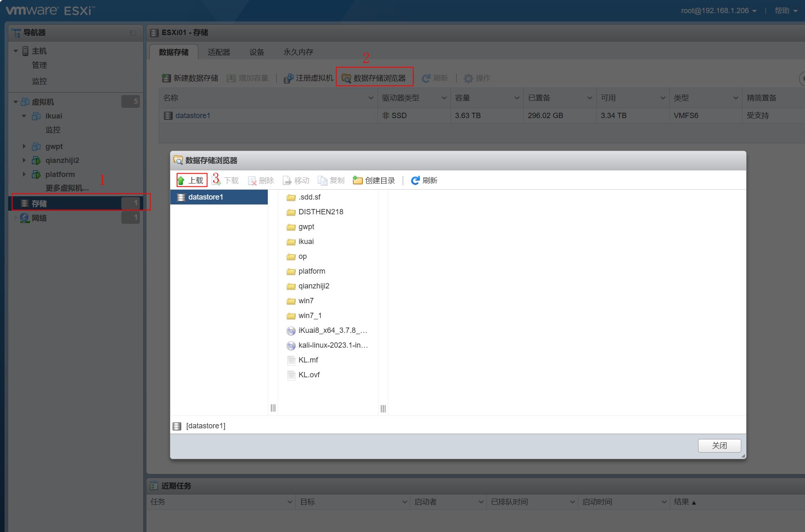Select the KL.ovf file icon
Viewport: 805px width, 532px height.
click(x=291, y=375)
